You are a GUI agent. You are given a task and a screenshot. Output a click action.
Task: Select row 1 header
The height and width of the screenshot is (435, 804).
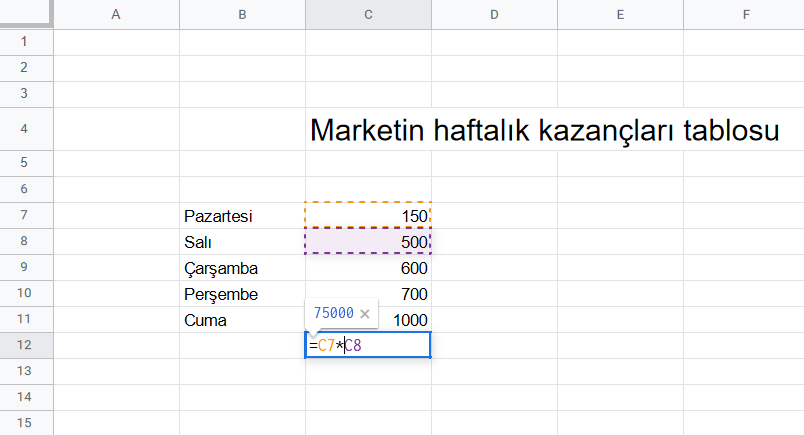pos(26,42)
